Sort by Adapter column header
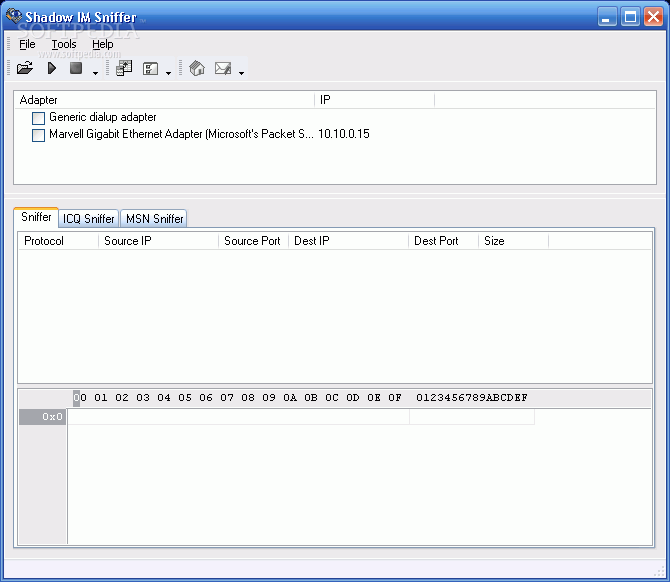The image size is (670, 582). click(x=165, y=100)
